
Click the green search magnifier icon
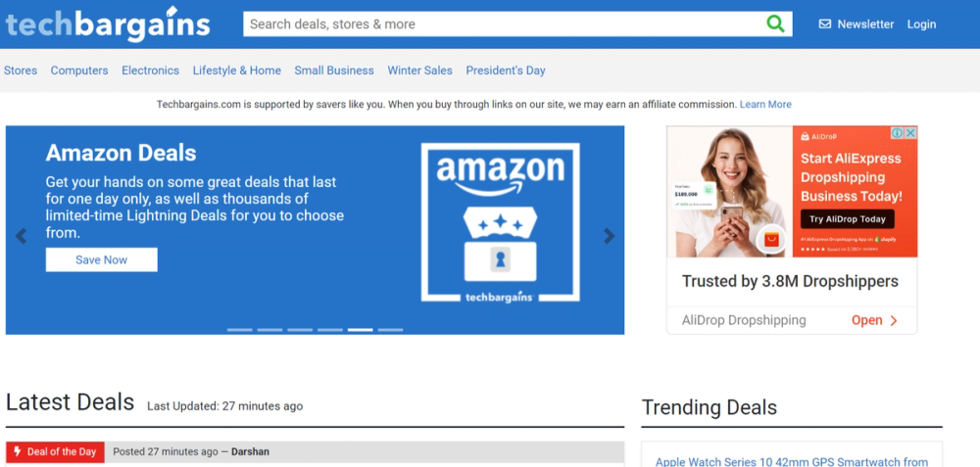(775, 23)
